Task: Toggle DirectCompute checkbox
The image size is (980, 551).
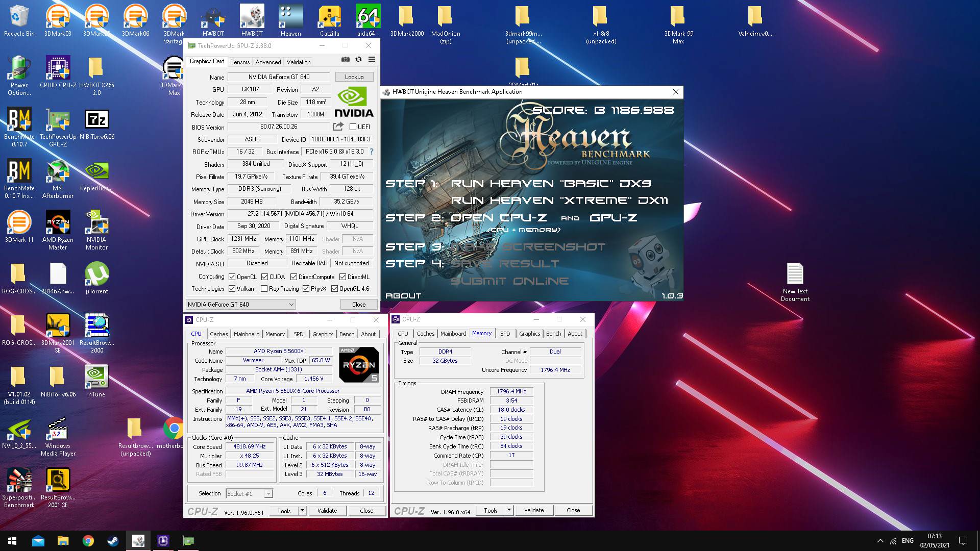Action: [293, 277]
